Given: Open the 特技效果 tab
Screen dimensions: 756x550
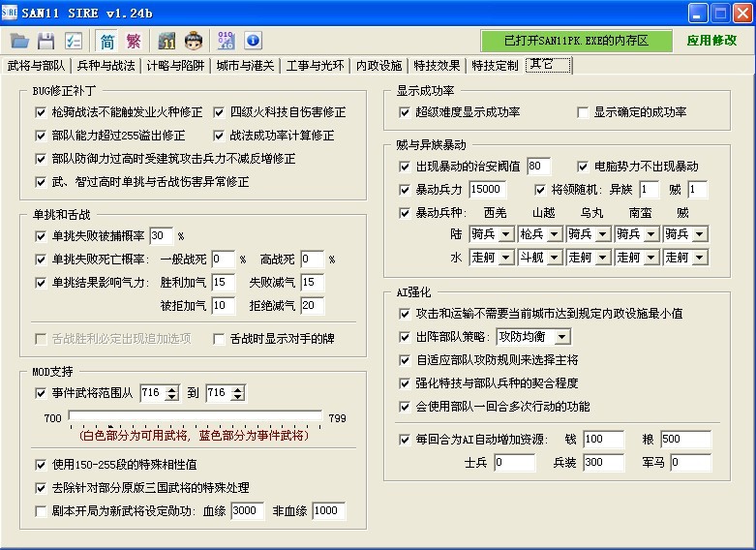Looking at the screenshot, I should click(x=438, y=66).
